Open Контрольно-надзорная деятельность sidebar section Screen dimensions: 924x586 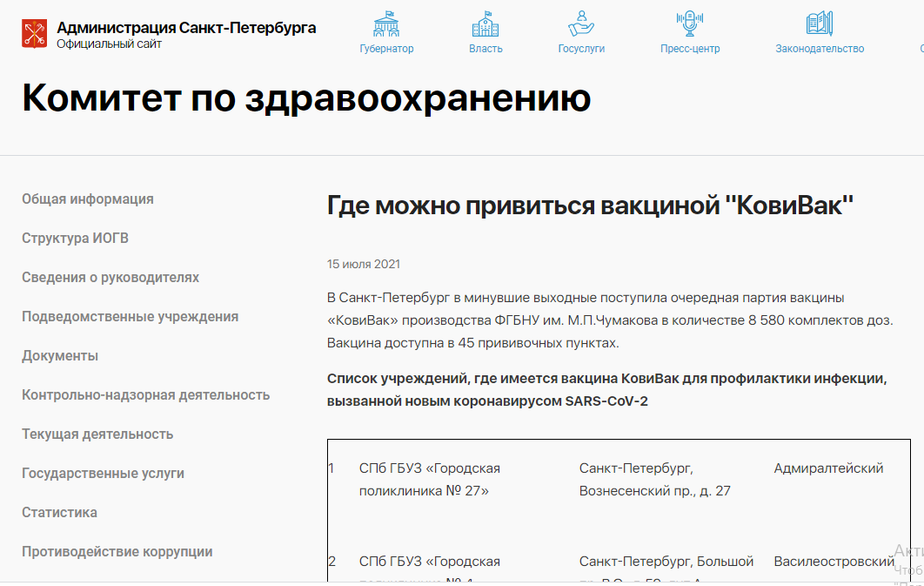click(x=145, y=395)
